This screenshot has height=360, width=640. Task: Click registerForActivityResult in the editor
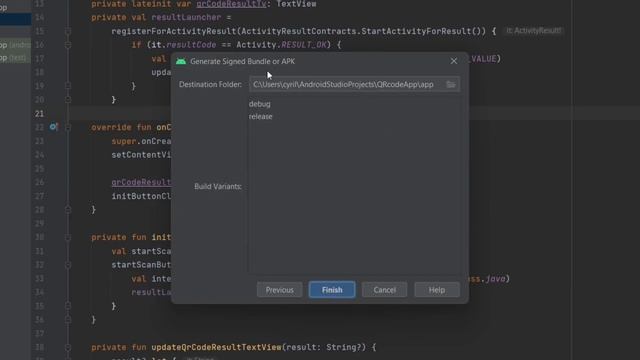pos(174,31)
